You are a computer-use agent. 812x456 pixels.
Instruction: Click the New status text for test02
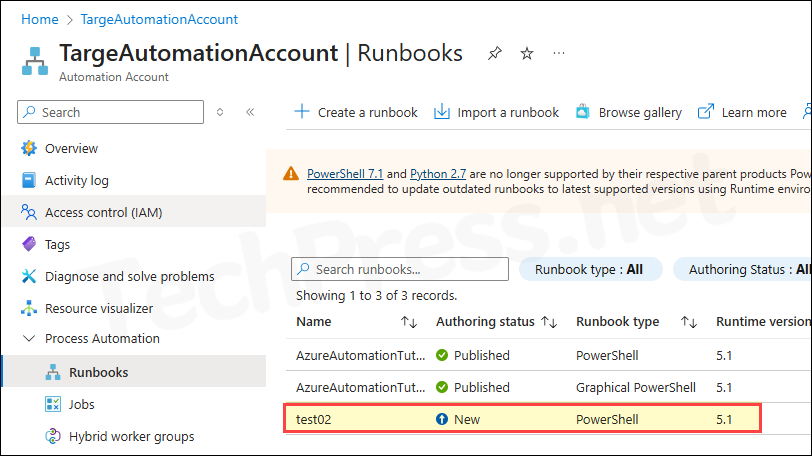(x=467, y=419)
